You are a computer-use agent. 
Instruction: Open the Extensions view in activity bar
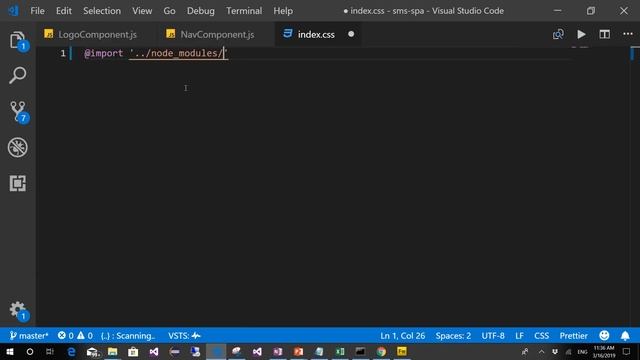pyautogui.click(x=18, y=183)
